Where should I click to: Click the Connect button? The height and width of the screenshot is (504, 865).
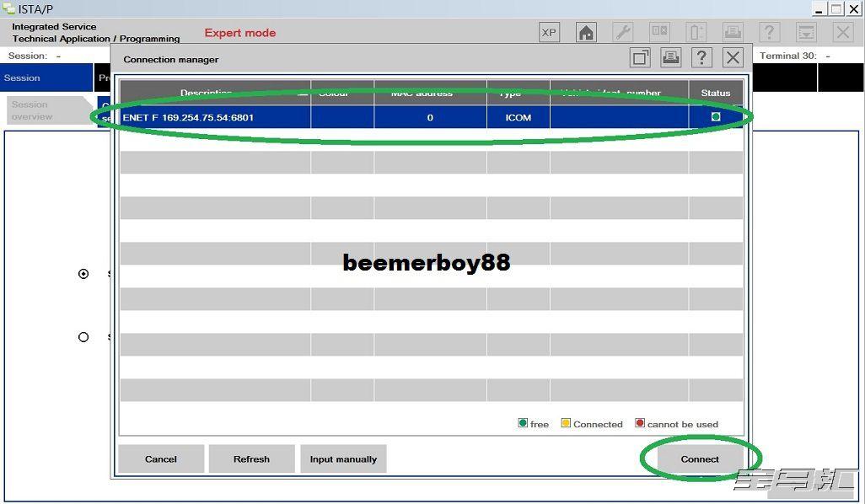(700, 458)
